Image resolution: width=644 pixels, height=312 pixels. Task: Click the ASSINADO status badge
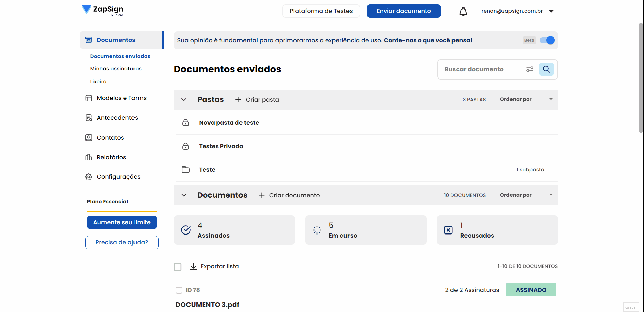[531, 290]
